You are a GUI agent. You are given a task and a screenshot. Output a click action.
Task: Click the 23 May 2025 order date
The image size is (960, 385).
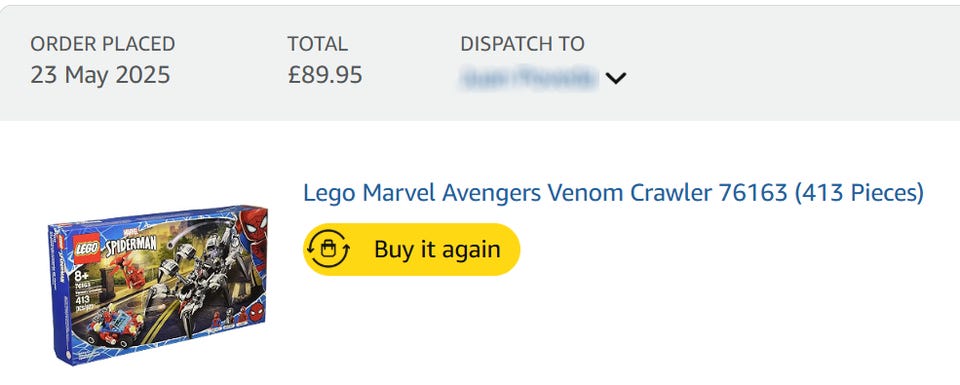[x=100, y=75]
